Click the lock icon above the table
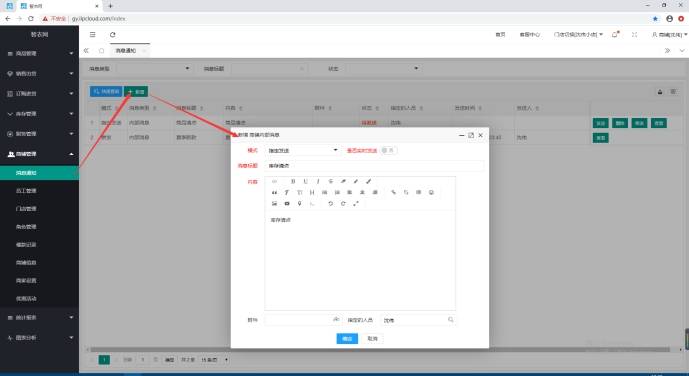The height and width of the screenshot is (376, 689). pyautogui.click(x=660, y=91)
